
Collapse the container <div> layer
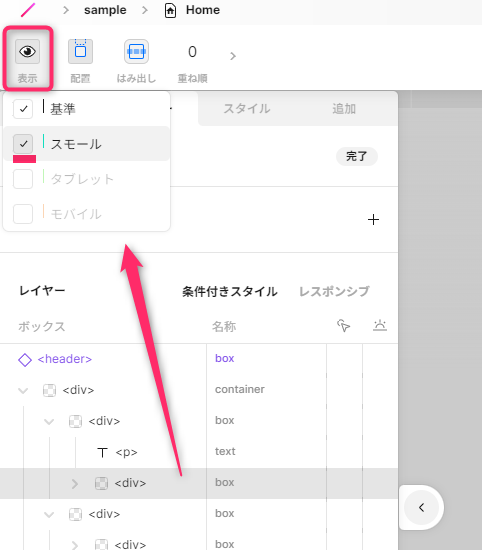point(23,390)
